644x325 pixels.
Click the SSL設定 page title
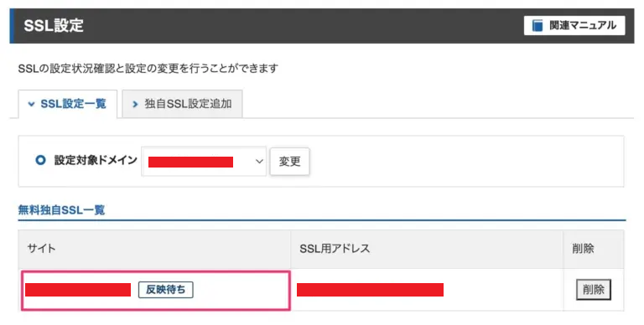(x=54, y=25)
